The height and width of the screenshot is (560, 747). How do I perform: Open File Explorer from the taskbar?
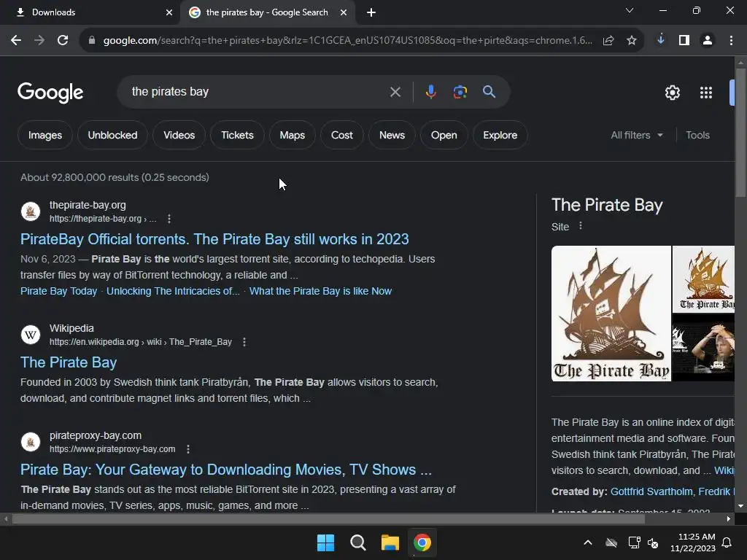(390, 542)
